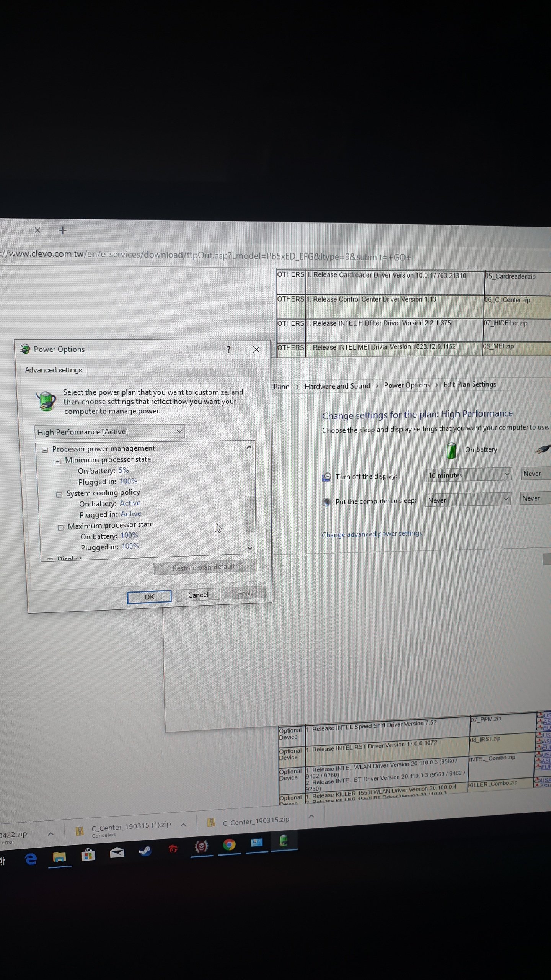Close the current browser tab
Image resolution: width=551 pixels, height=980 pixels.
click(37, 230)
